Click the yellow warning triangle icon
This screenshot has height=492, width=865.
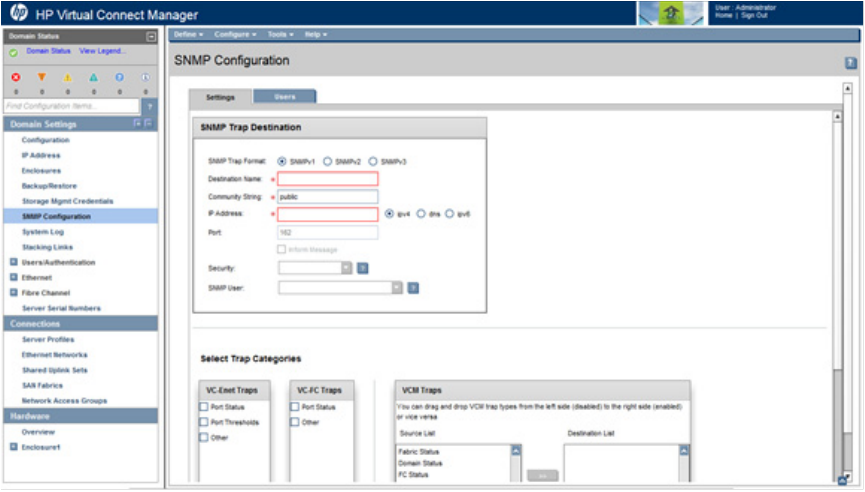[x=67, y=77]
